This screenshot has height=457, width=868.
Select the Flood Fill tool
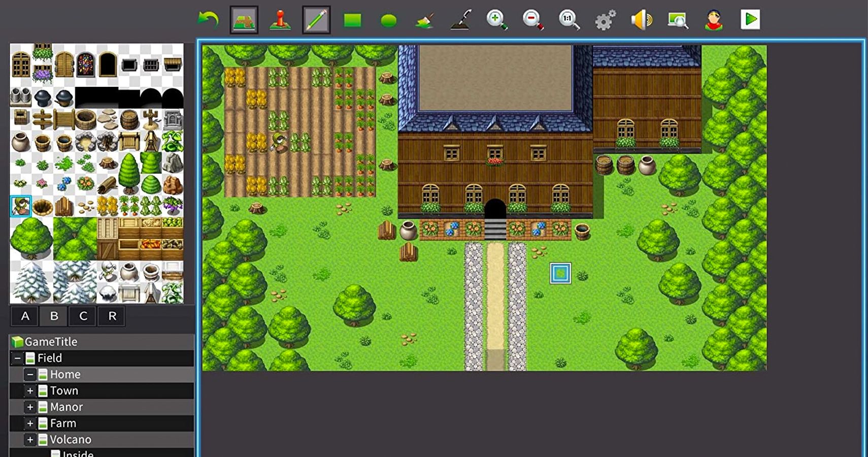pyautogui.click(x=424, y=20)
